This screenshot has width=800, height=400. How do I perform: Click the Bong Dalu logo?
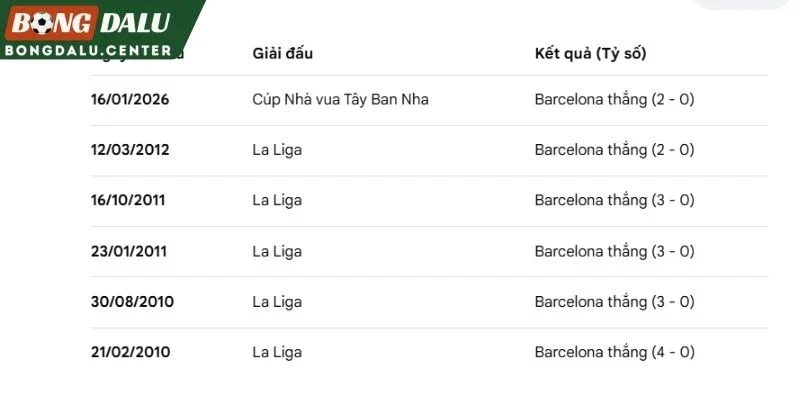tap(88, 23)
